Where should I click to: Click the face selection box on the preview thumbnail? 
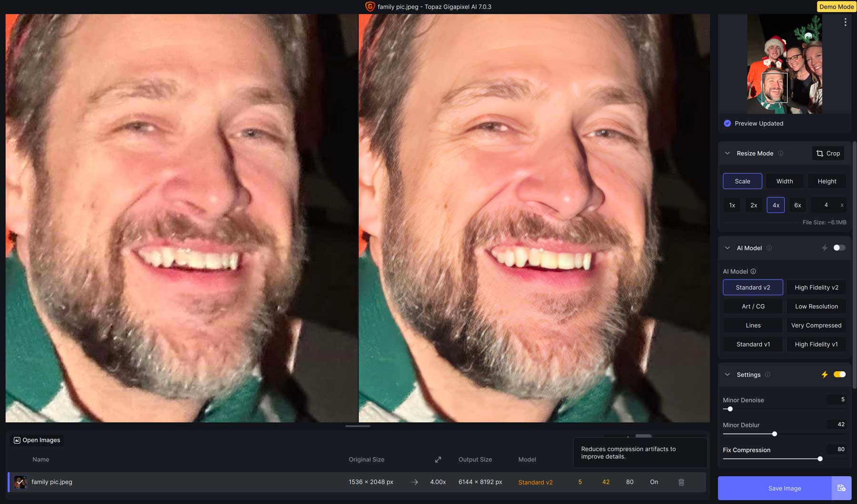click(775, 88)
